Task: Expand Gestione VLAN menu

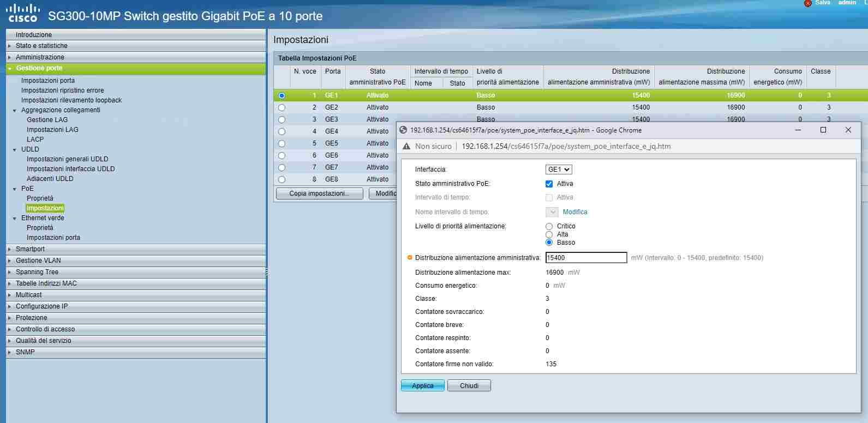Action: pos(136,261)
